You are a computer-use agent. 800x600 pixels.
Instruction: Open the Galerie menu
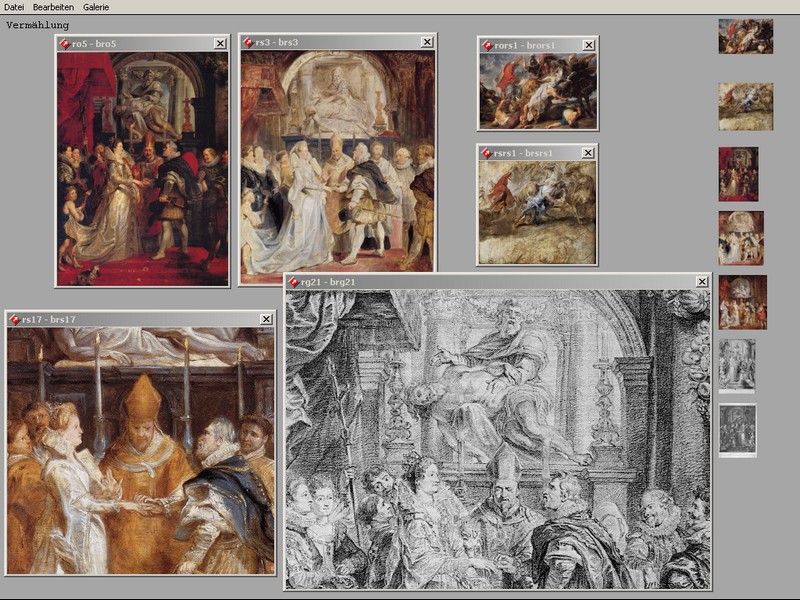pos(96,7)
